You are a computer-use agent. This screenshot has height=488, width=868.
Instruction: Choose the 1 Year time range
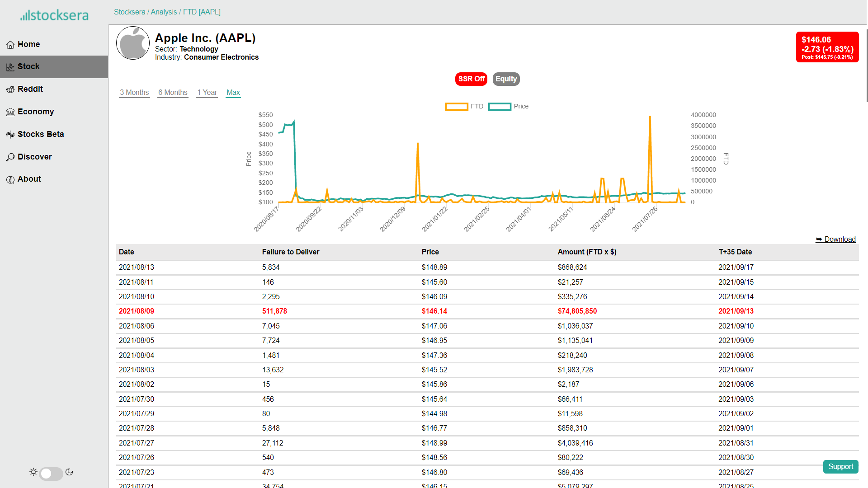[207, 93]
